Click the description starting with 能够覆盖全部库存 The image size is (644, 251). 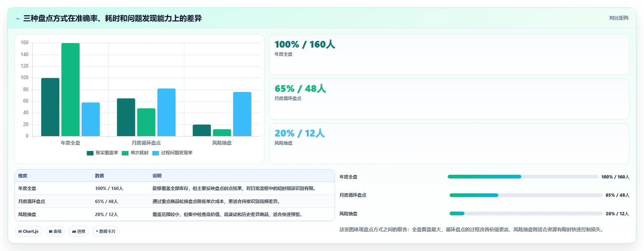click(235, 189)
